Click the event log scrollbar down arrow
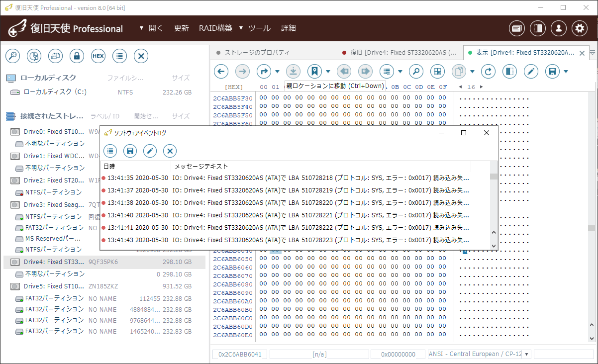 point(494,246)
